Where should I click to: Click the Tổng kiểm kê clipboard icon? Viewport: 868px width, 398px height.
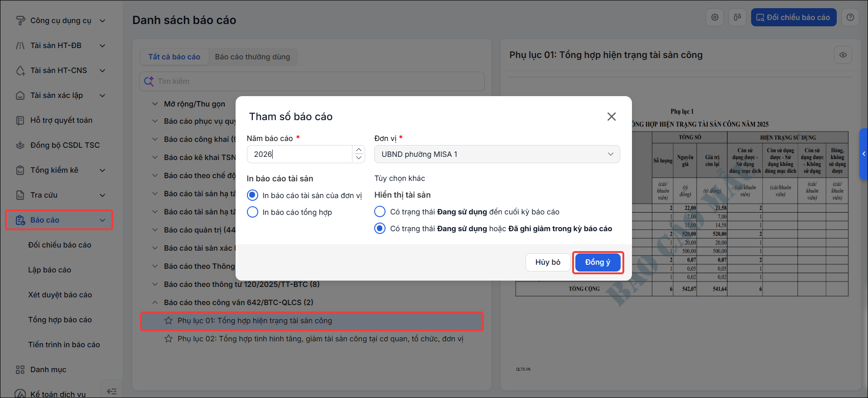pyautogui.click(x=20, y=170)
